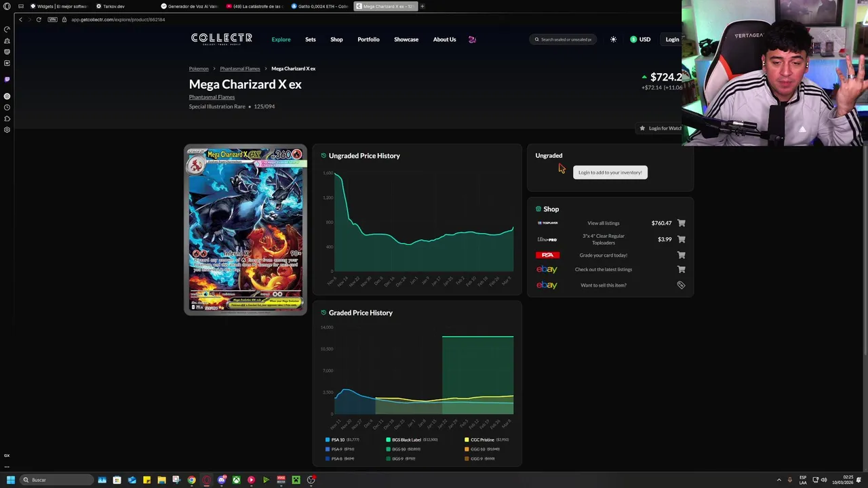Toggle PSA 9 series in graded legend
The width and height of the screenshot is (868, 488).
340,449
